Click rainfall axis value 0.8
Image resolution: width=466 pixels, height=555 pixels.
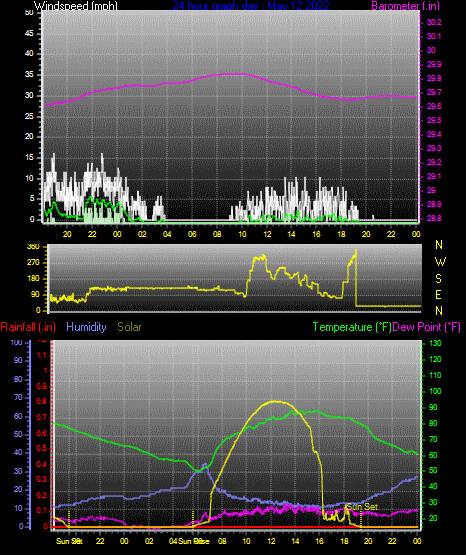(x=42, y=402)
